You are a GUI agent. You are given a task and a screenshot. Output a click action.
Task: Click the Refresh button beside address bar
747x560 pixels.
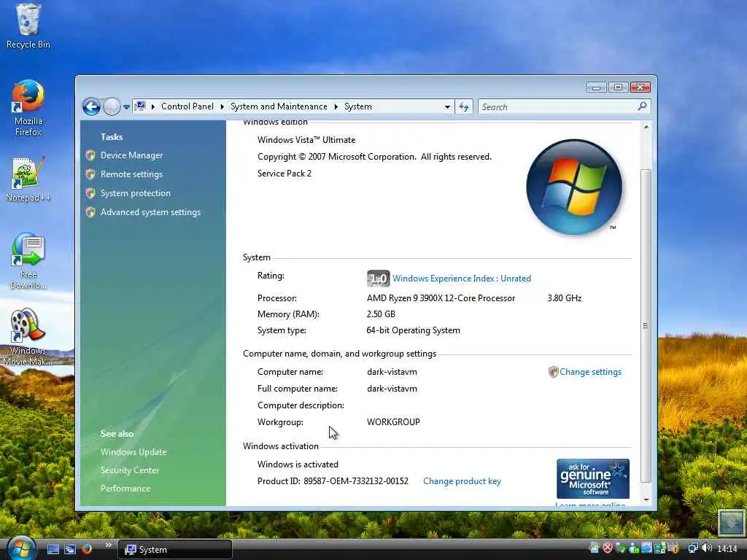tap(464, 107)
